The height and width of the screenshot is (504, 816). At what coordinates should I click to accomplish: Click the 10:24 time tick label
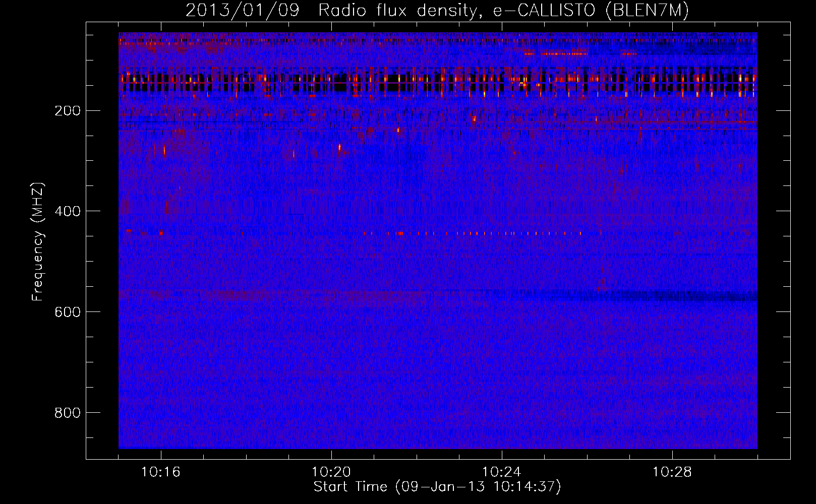click(x=502, y=472)
